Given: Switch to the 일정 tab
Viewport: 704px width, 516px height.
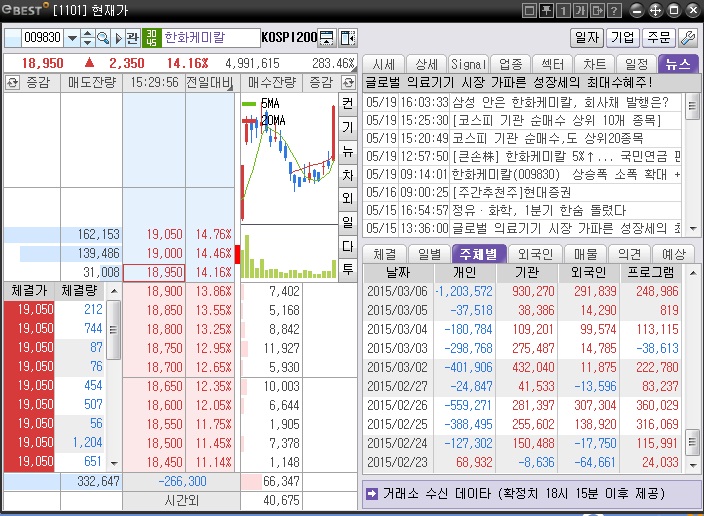Looking at the screenshot, I should coord(636,65).
